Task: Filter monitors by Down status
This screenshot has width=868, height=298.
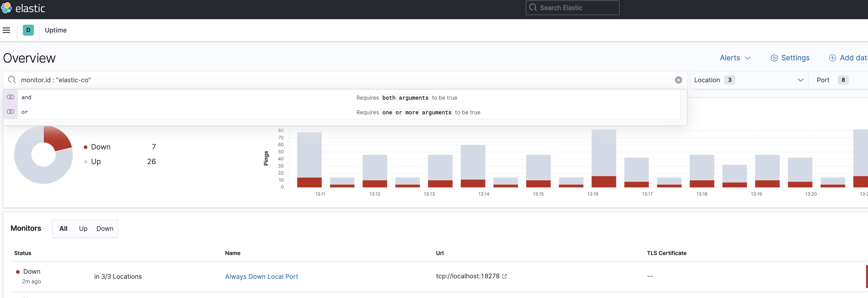Action: (x=105, y=229)
